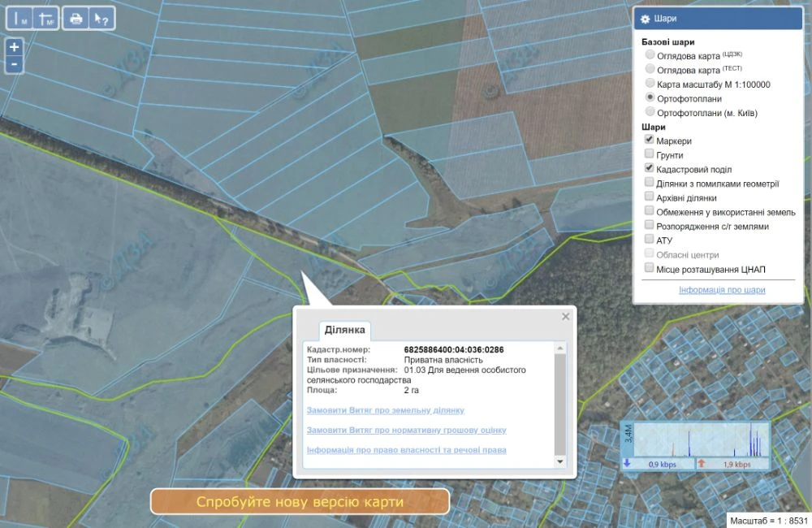Image resolution: width=812 pixels, height=528 pixels.
Task: Uncheck the Маркери layer checkbox
Action: coord(649,140)
